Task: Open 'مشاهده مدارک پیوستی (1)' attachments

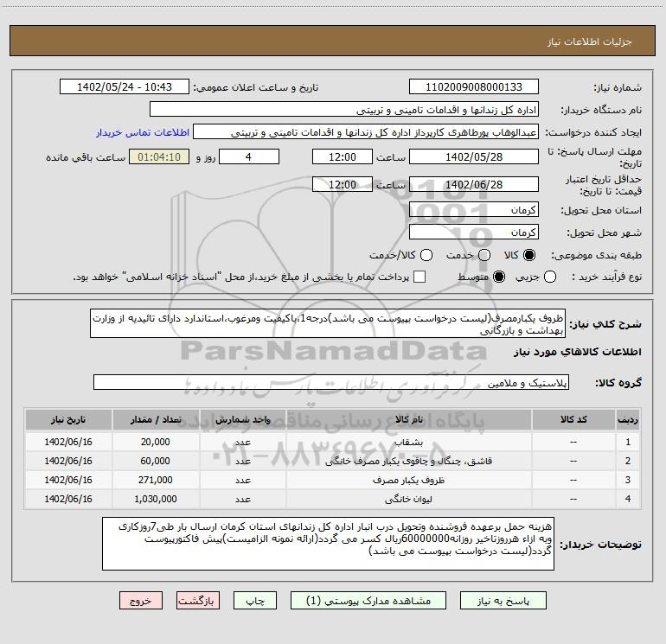Action: click(362, 600)
